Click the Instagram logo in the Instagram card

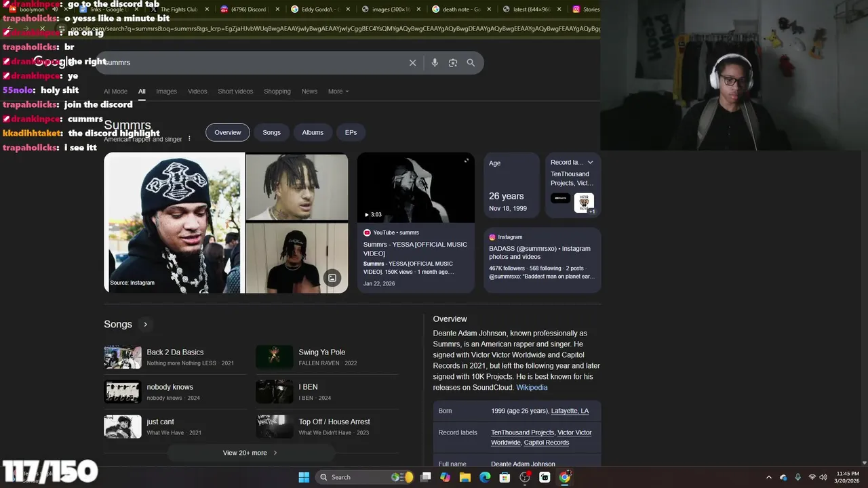(x=492, y=237)
